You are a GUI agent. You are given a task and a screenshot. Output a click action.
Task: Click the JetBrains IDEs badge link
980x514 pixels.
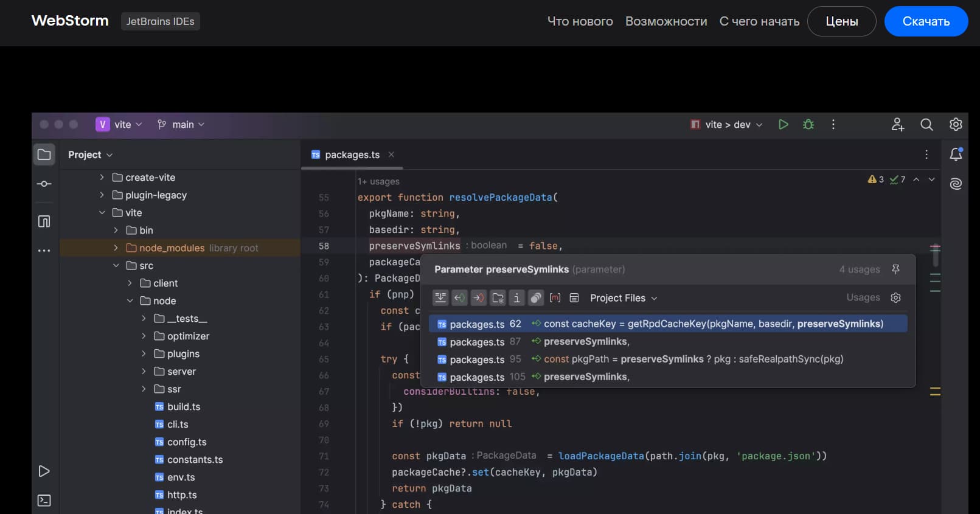click(161, 21)
